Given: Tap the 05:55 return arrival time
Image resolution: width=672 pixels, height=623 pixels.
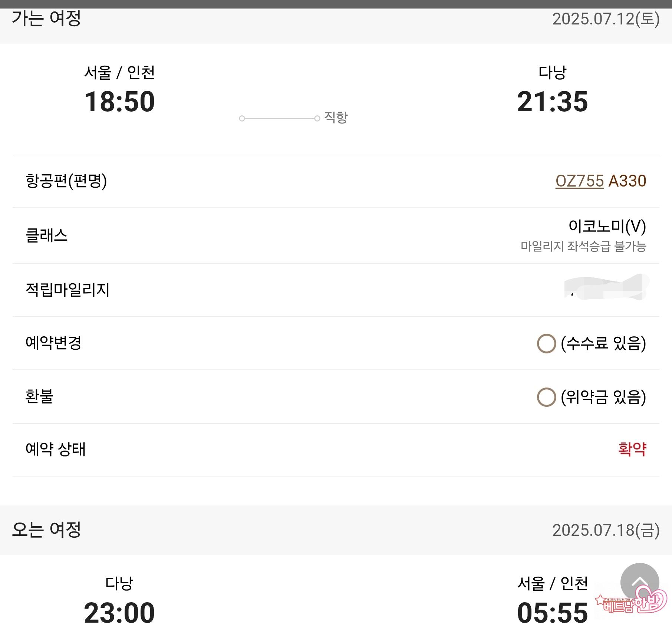Looking at the screenshot, I should click(x=552, y=611).
